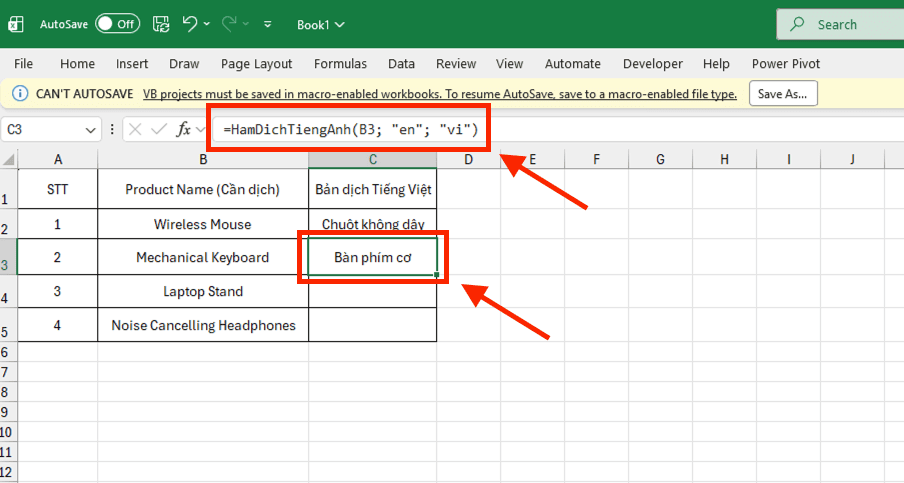Open the Review tab
Viewport: 904px width, 483px height.
pos(456,63)
